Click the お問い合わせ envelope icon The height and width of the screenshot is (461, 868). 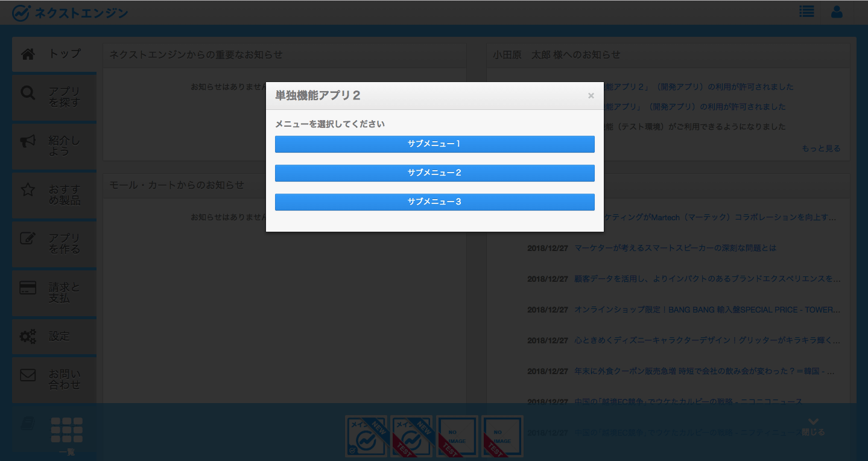(x=28, y=375)
